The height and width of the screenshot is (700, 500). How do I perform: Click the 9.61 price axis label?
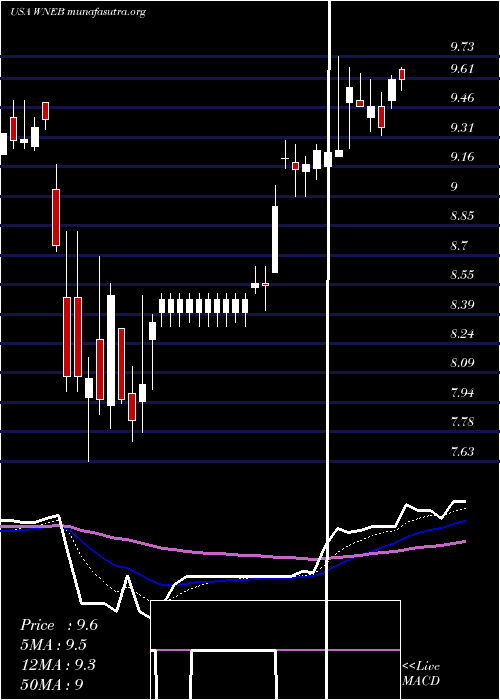[x=462, y=69]
